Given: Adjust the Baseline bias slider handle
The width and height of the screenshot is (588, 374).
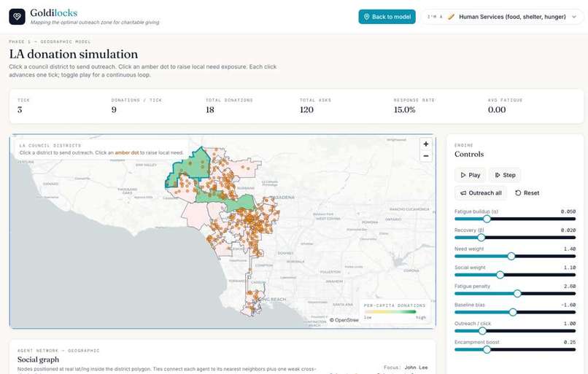Looking at the screenshot, I should point(513,312).
